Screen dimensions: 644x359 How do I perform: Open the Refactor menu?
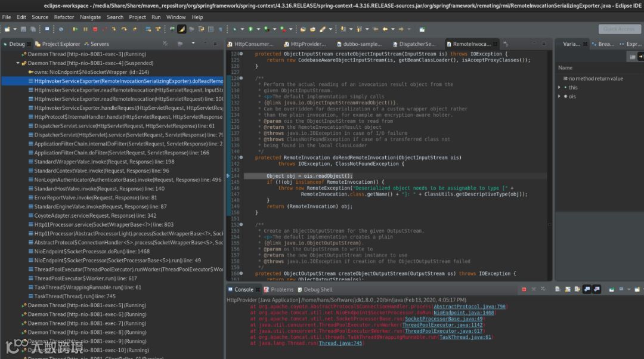point(64,17)
